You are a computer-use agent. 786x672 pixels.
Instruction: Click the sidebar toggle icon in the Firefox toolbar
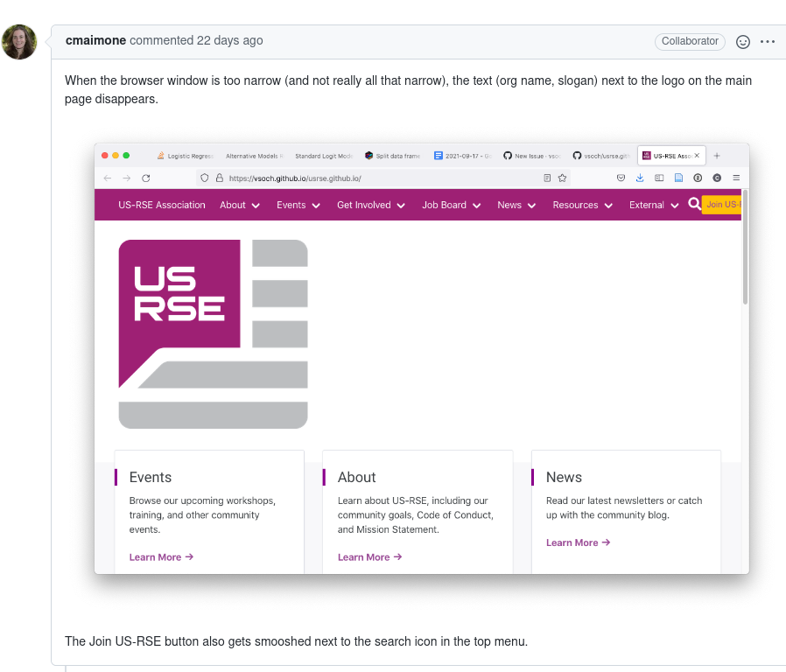click(x=659, y=178)
